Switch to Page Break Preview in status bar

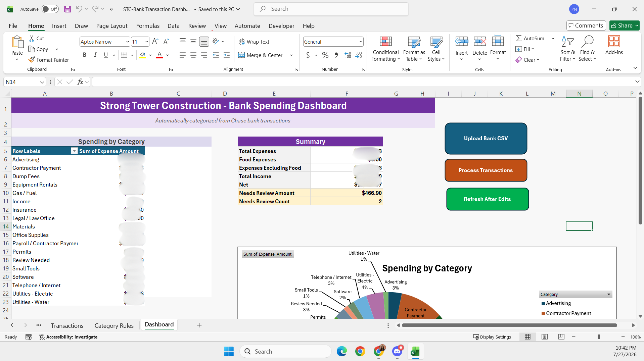click(561, 337)
